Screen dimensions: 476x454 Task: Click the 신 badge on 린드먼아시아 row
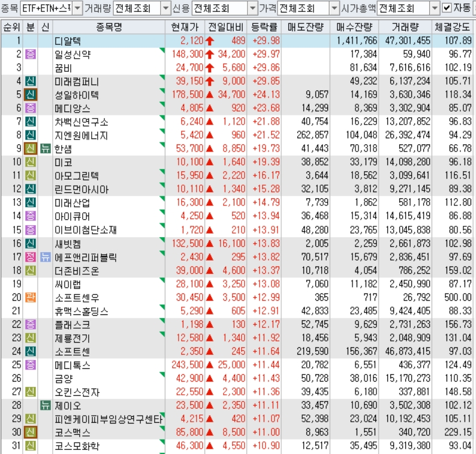(x=31, y=189)
